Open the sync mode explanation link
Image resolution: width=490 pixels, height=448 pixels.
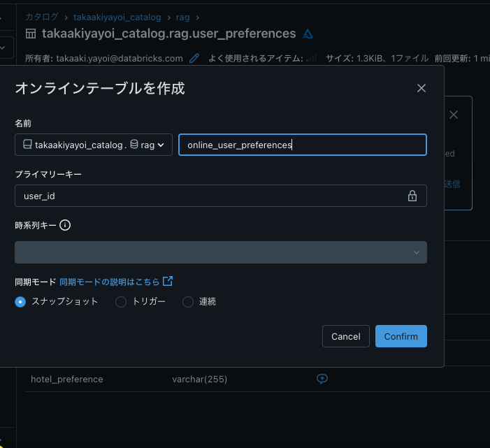click(116, 282)
